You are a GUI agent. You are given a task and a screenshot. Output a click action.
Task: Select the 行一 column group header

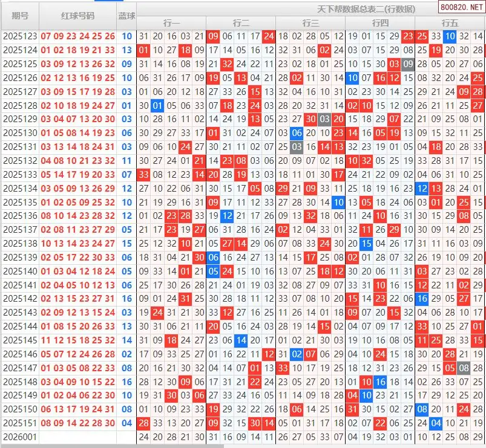click(x=171, y=23)
